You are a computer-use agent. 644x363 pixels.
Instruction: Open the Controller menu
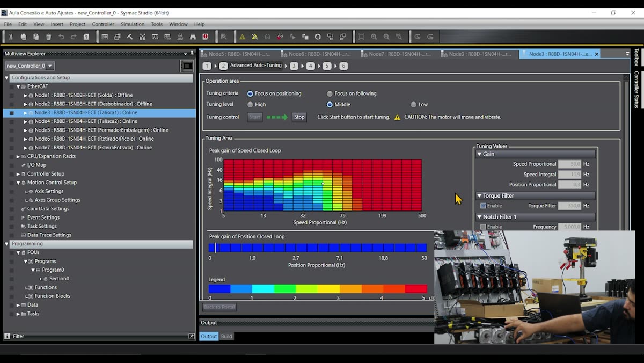[103, 24]
